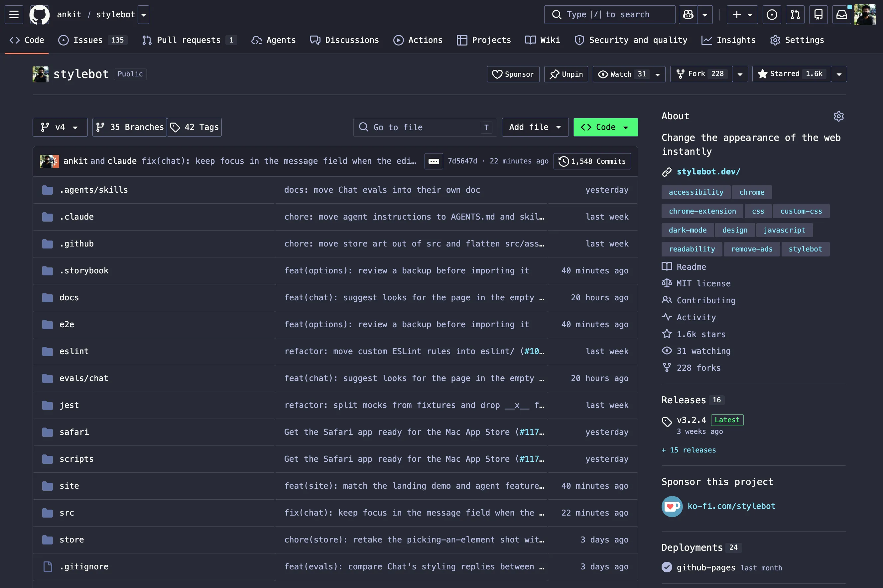The height and width of the screenshot is (588, 883).
Task: Open the hamburger navigation menu
Action: pos(14,15)
